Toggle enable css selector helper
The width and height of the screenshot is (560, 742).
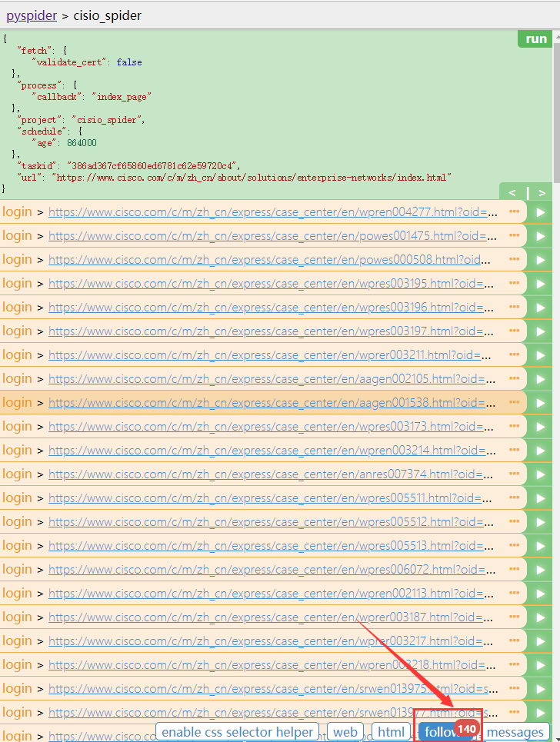click(237, 731)
